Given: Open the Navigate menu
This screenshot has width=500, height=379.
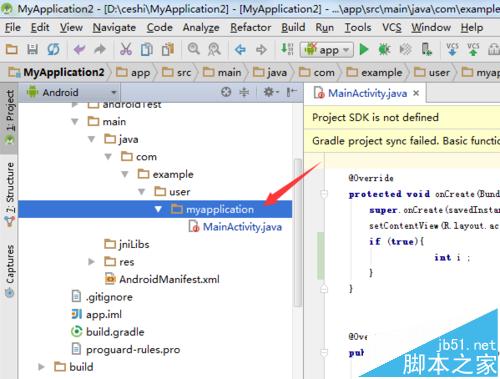Looking at the screenshot, I should point(114,27).
